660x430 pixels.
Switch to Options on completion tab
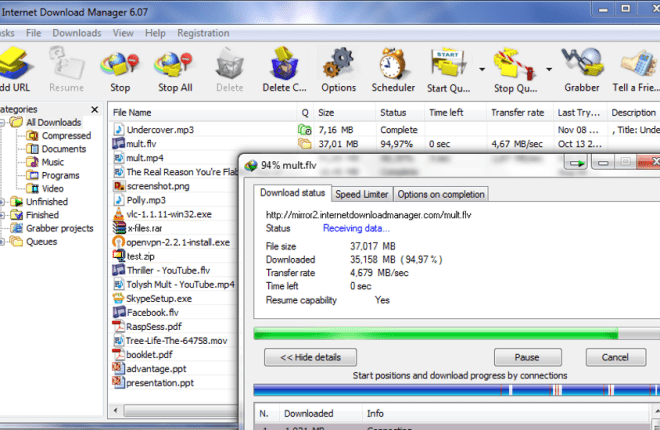point(441,194)
